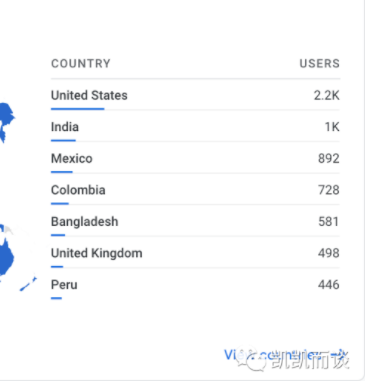Viewport: 365px width, 381px height.
Task: Click the 446 users value
Action: pyautogui.click(x=329, y=285)
